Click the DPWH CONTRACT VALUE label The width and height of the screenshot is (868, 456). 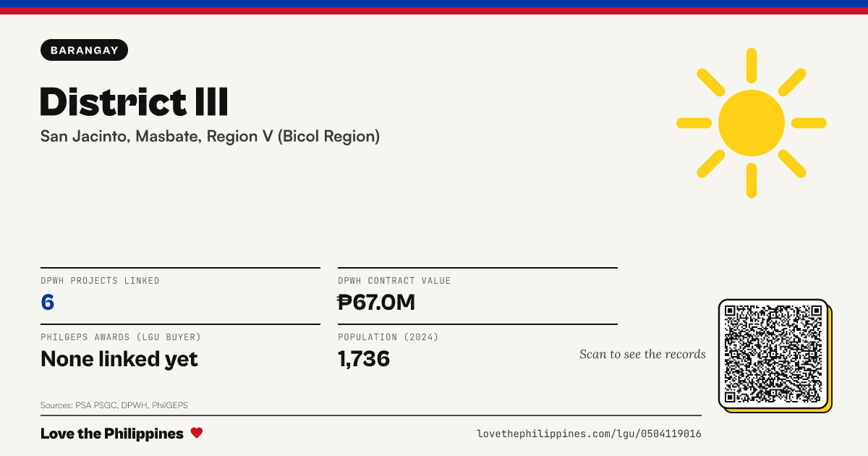point(394,281)
